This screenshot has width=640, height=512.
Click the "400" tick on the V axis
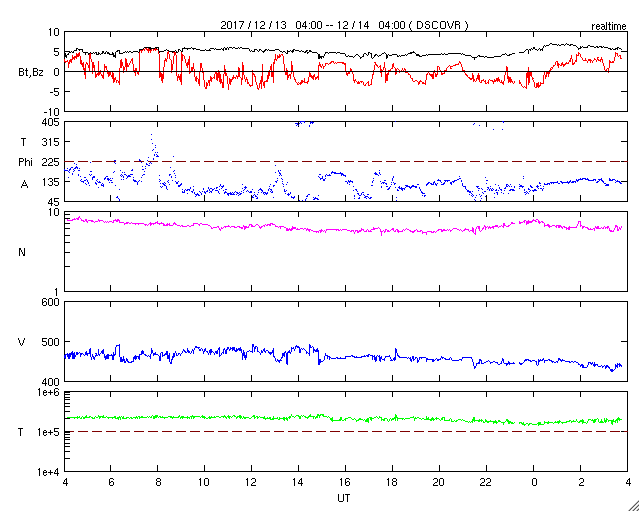pyautogui.click(x=51, y=381)
